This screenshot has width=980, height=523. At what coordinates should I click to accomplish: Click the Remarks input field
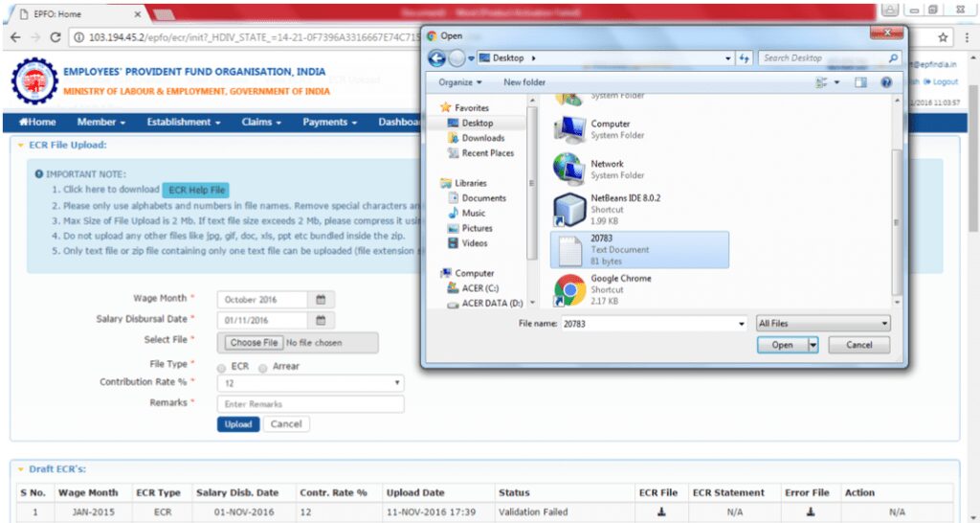(x=311, y=404)
